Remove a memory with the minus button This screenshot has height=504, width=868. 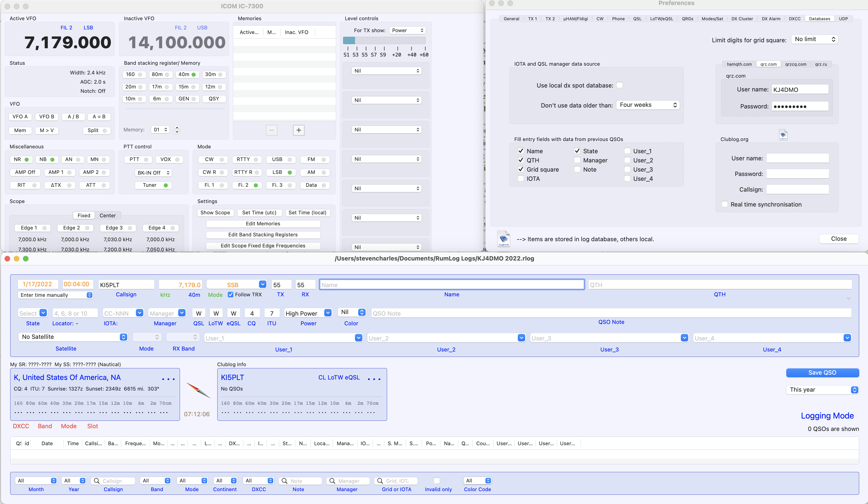coord(271,130)
